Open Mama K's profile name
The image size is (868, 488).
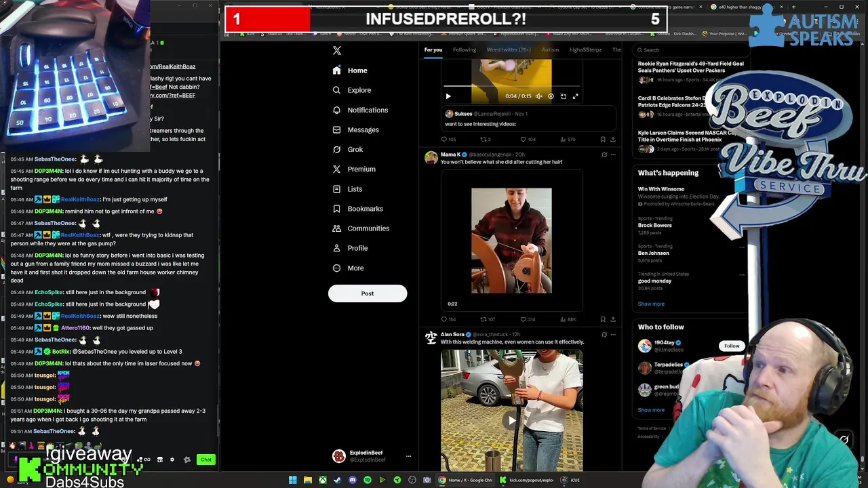(x=451, y=155)
